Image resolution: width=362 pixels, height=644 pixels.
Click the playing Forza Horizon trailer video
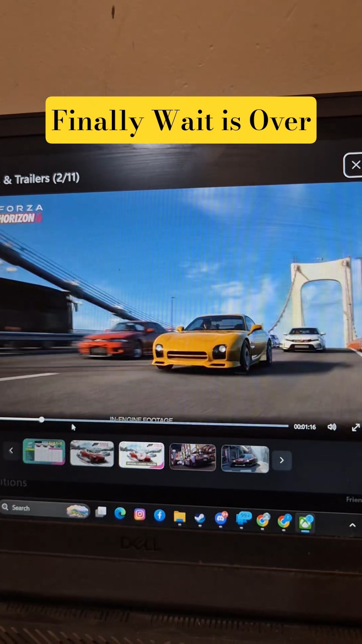tap(181, 302)
